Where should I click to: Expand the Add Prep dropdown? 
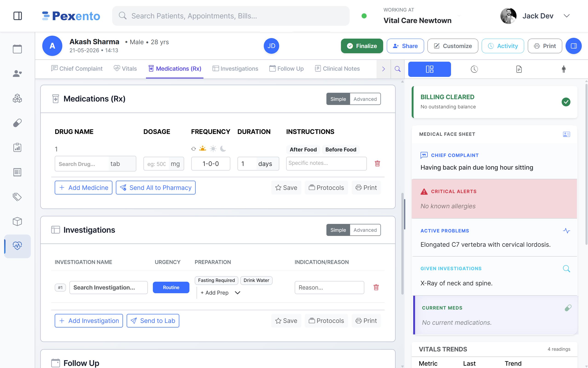tap(220, 293)
